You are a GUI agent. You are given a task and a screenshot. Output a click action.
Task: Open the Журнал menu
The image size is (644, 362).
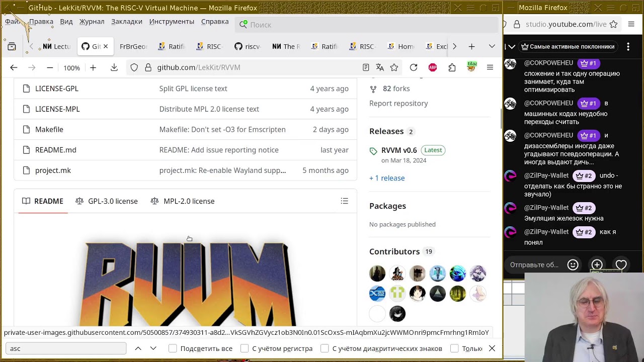[92, 22]
